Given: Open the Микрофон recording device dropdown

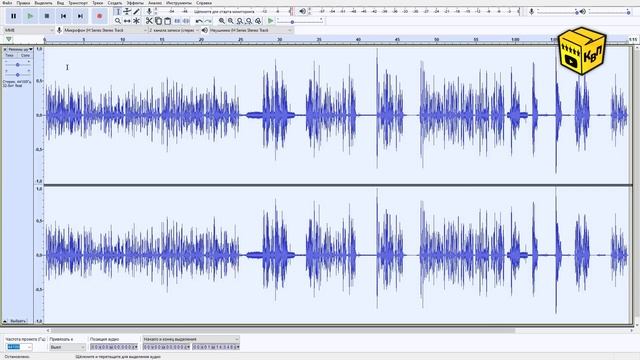Looking at the screenshot, I should (x=105, y=30).
